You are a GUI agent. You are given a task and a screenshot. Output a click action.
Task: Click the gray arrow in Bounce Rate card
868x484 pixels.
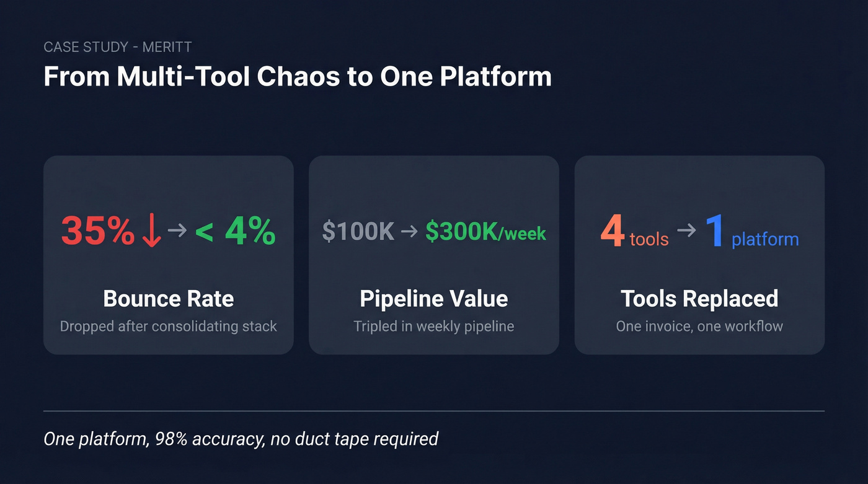[x=177, y=231]
